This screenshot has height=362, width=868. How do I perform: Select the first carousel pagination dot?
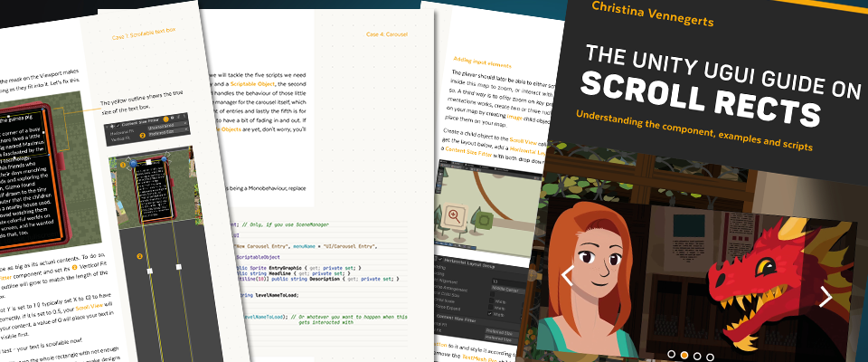coord(672,354)
